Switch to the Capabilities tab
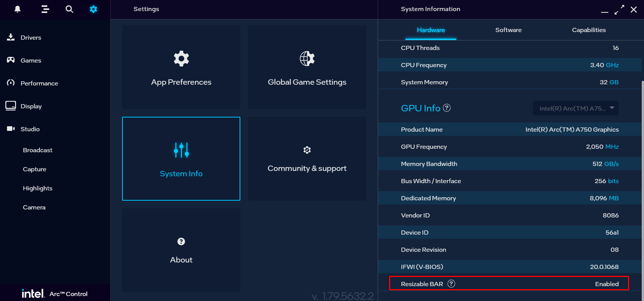644x301 pixels. pyautogui.click(x=589, y=30)
